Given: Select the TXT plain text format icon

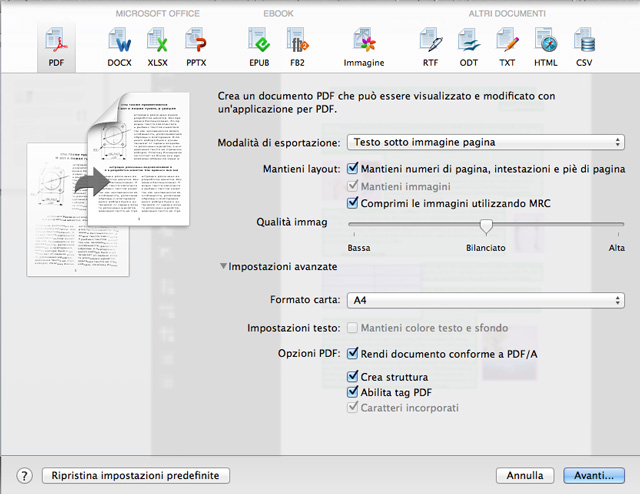Looking at the screenshot, I should click(x=507, y=47).
